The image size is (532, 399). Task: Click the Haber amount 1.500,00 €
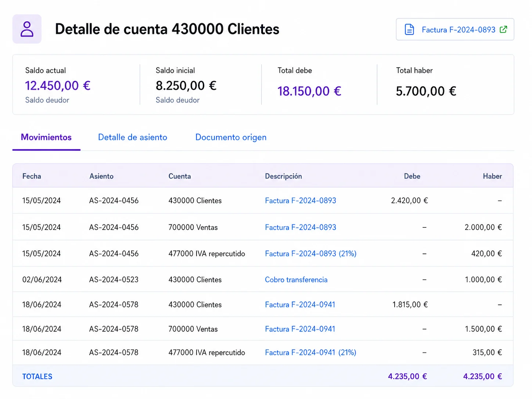pos(483,329)
